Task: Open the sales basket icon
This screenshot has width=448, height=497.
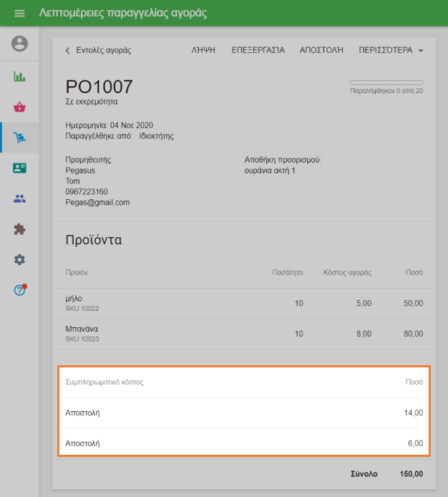Action: click(20, 107)
